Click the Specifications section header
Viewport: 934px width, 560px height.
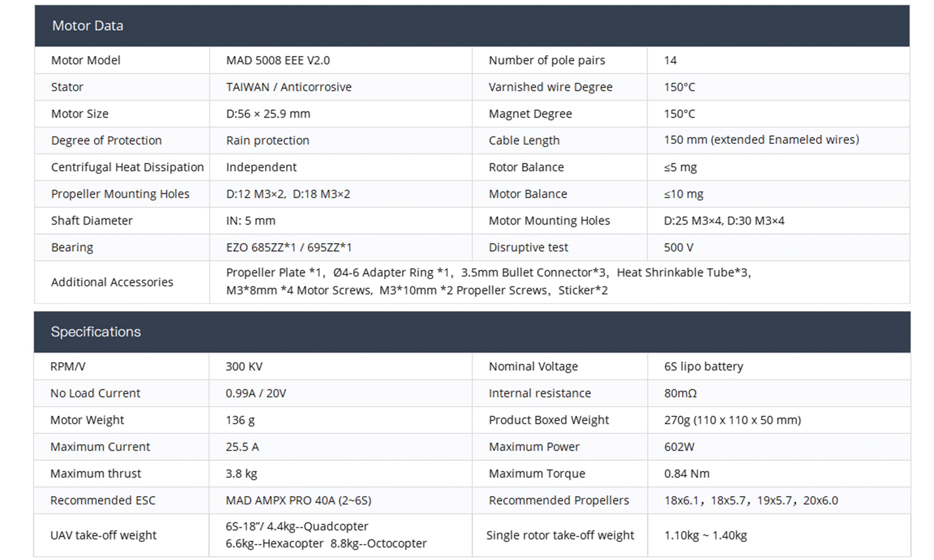pyautogui.click(x=96, y=332)
